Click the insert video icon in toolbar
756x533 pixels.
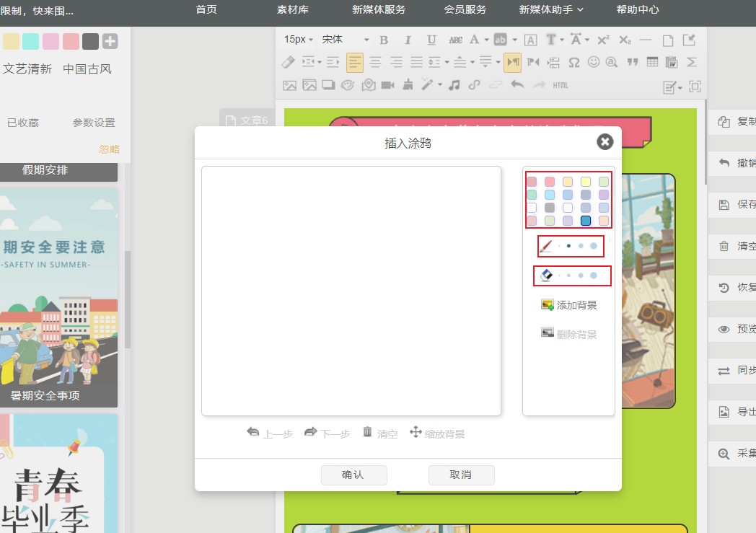[387, 84]
